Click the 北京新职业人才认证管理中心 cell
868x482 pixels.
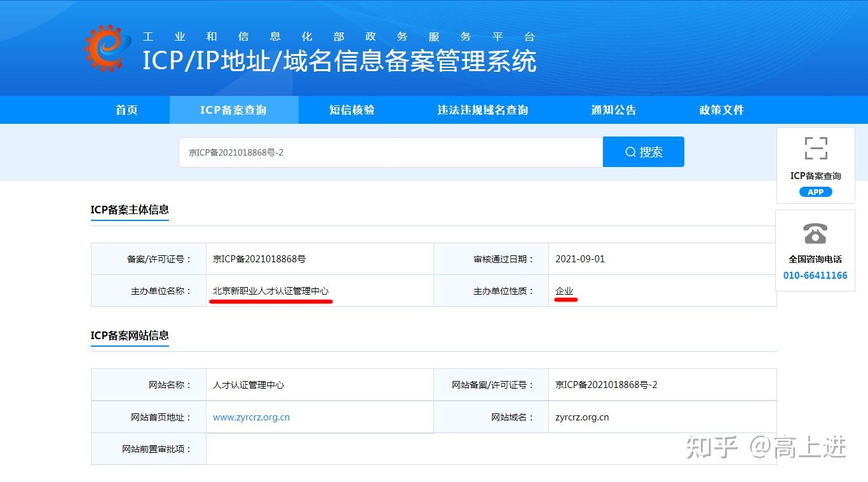(x=320, y=291)
